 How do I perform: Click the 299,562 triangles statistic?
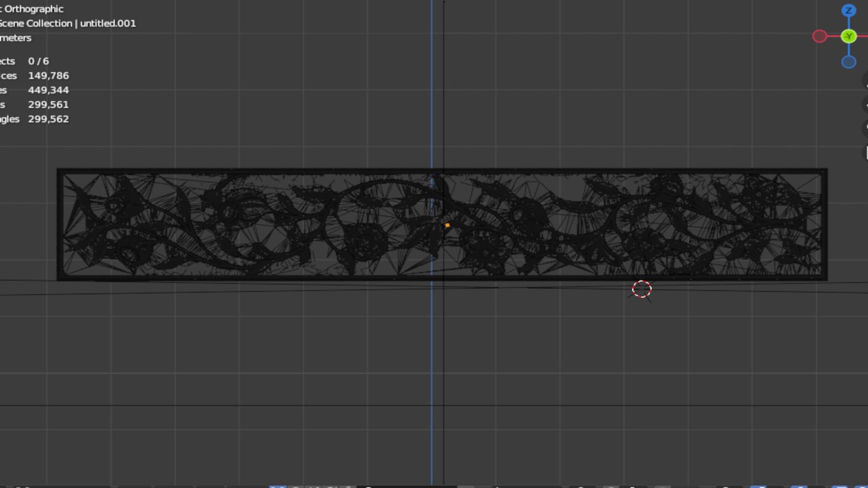[48, 119]
